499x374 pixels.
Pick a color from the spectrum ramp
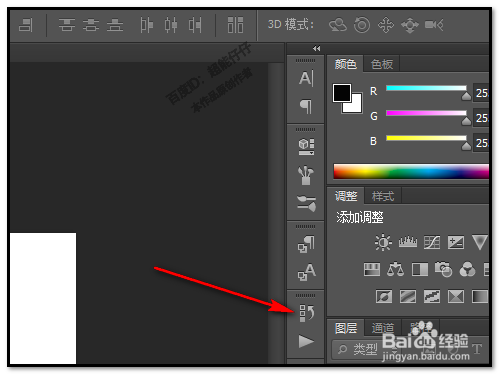click(x=411, y=171)
